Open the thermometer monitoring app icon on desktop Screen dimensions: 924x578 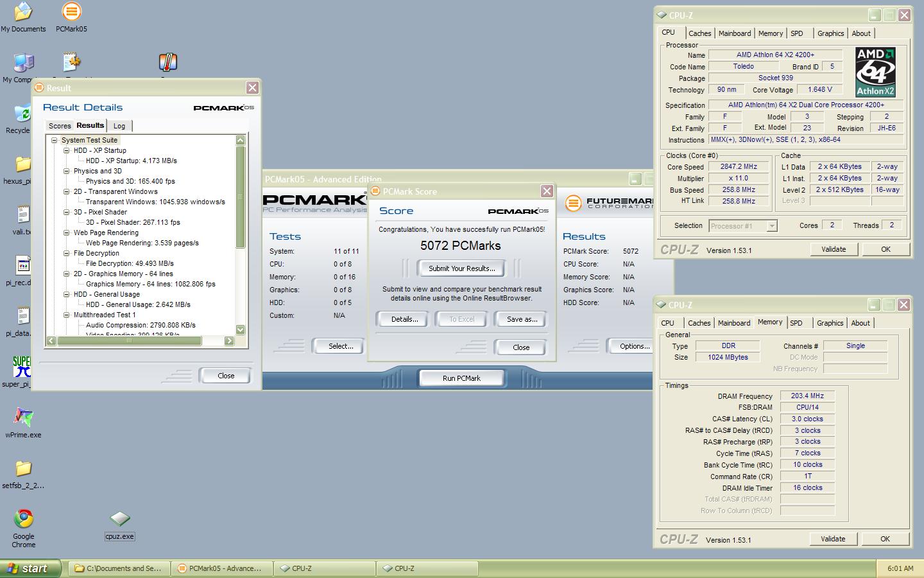[167, 63]
